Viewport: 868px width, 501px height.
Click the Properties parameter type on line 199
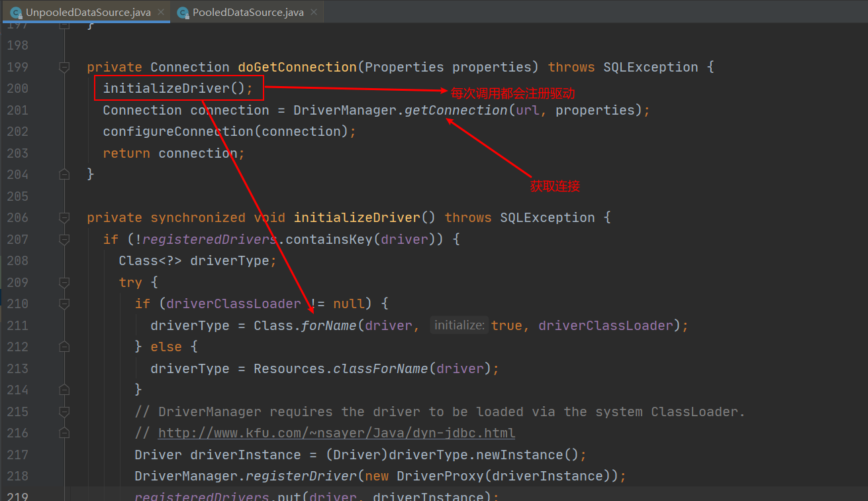pyautogui.click(x=405, y=67)
